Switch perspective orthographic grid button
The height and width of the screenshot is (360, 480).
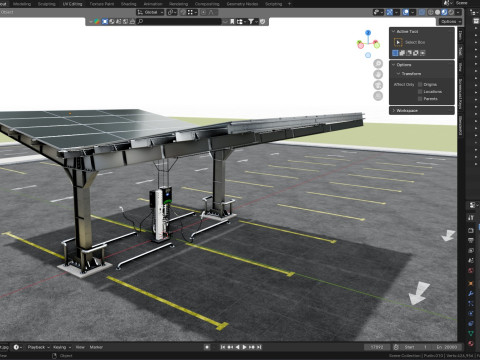coord(378,96)
